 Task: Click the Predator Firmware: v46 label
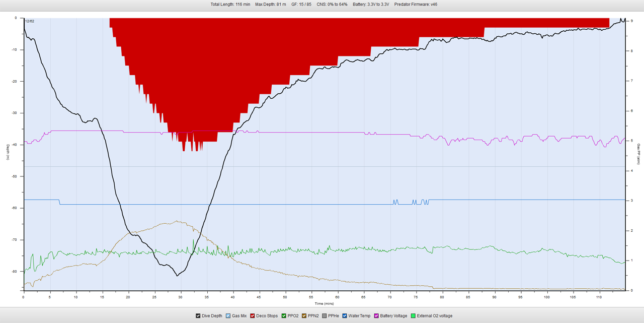416,4
